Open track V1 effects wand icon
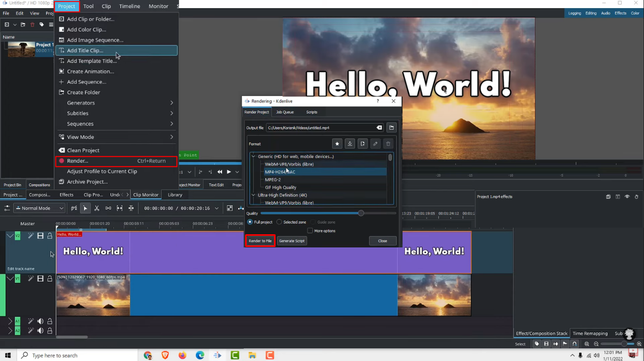644x361 pixels. (30, 278)
